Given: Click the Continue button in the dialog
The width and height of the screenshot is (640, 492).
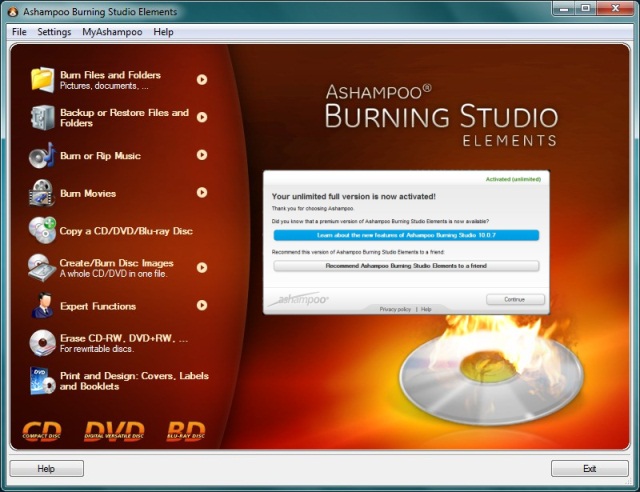Looking at the screenshot, I should point(515,299).
